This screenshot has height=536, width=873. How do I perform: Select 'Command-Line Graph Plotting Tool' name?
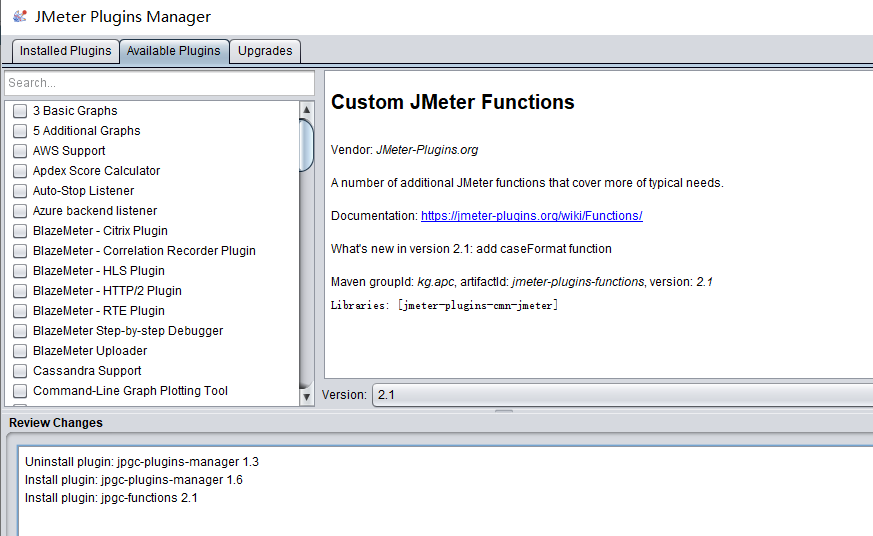(x=130, y=391)
